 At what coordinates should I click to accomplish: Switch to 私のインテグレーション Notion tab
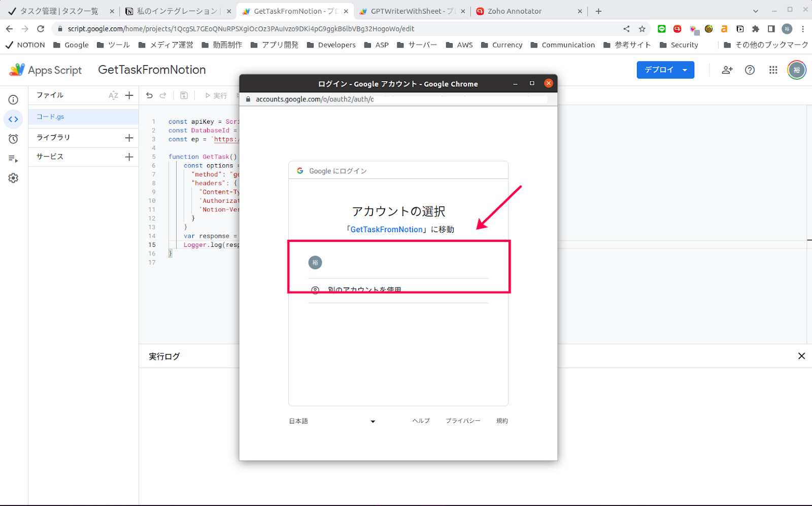[178, 11]
